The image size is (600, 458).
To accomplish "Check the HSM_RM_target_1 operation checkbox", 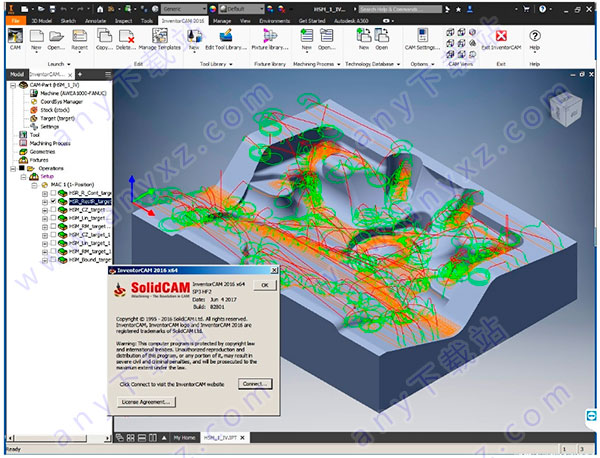I will pos(54,252).
